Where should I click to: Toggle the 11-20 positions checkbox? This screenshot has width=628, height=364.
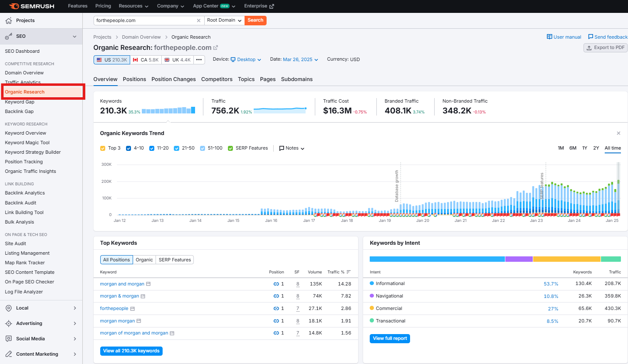click(152, 148)
